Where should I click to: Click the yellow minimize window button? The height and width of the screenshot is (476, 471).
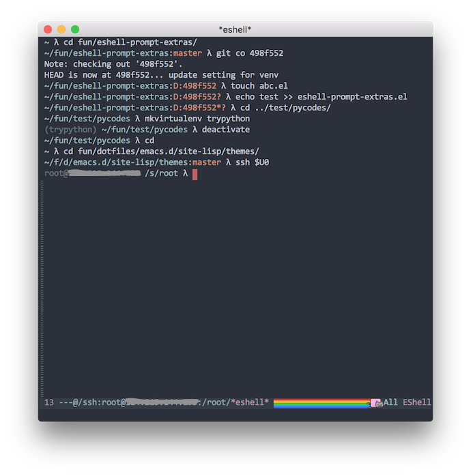pos(61,29)
